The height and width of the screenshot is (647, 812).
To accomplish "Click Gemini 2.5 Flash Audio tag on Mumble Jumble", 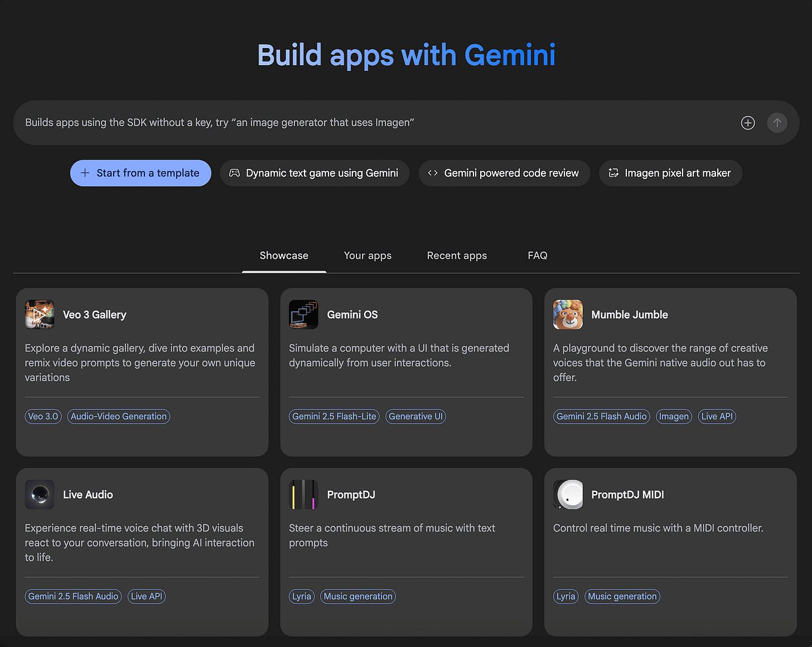I will click(601, 417).
